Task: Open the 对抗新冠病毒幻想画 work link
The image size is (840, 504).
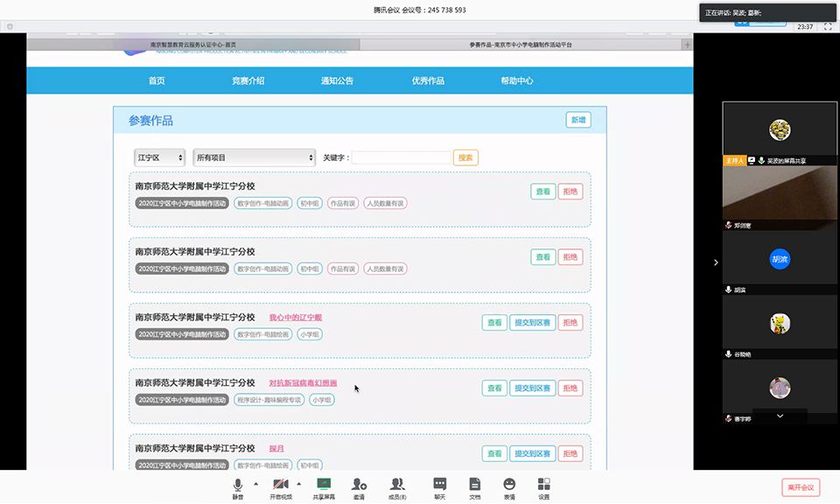Action: tap(303, 383)
